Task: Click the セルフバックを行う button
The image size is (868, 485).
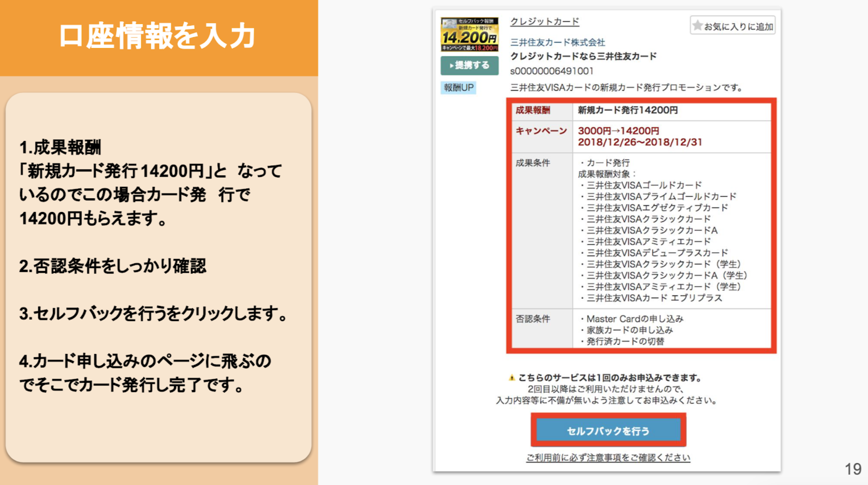Action: (x=608, y=430)
